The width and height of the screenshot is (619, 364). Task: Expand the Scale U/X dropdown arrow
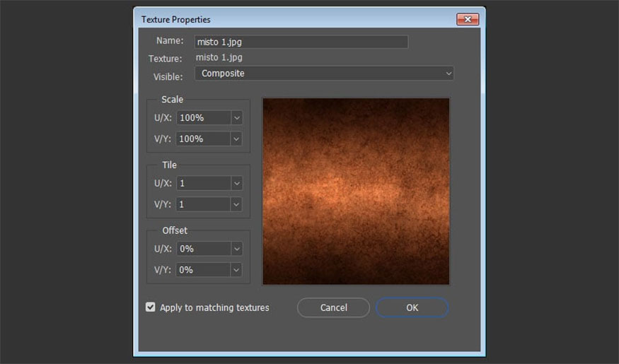tap(236, 118)
